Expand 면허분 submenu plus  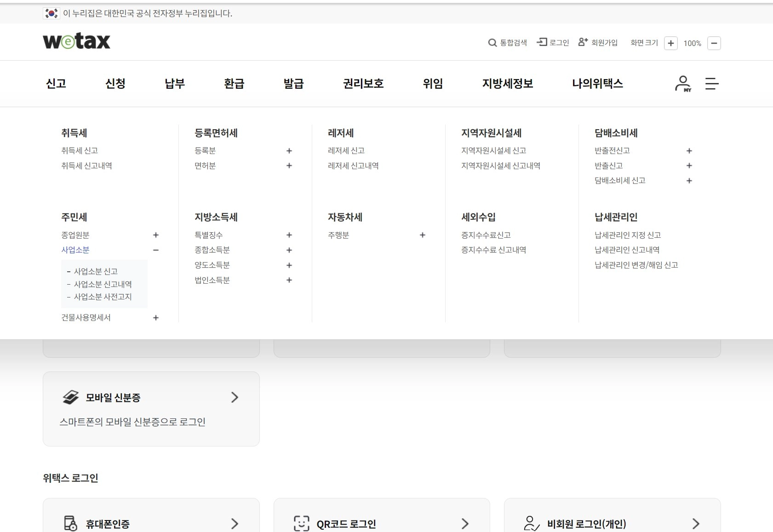click(289, 166)
